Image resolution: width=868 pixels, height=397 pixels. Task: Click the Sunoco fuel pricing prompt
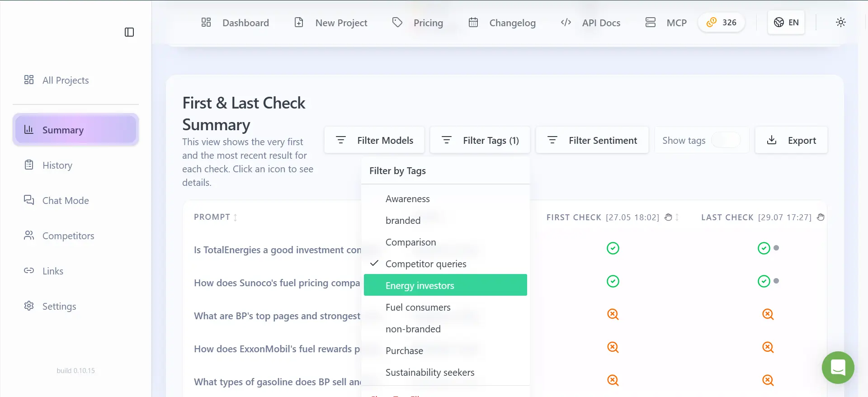(x=277, y=283)
